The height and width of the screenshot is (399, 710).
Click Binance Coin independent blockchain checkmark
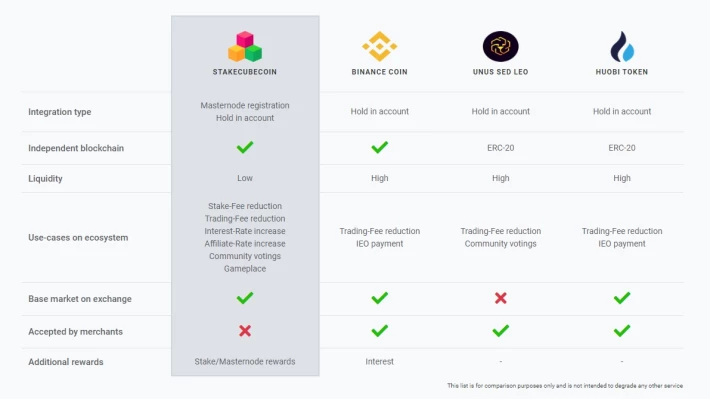click(x=379, y=147)
